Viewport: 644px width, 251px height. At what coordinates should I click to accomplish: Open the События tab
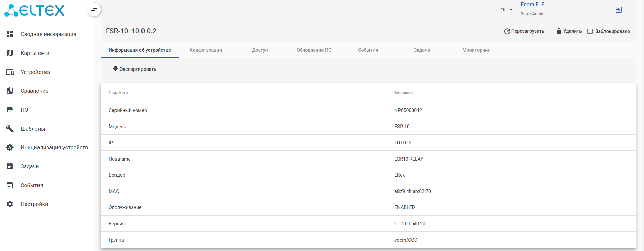coord(368,50)
